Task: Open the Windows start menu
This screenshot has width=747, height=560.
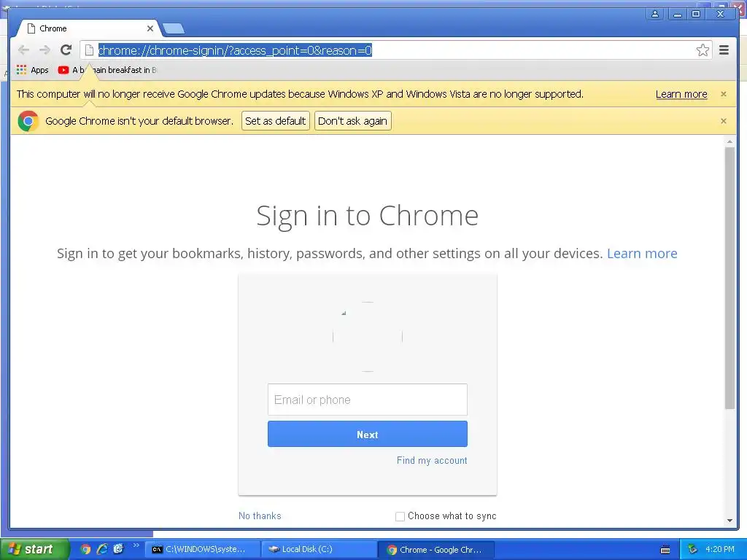Action: pyautogui.click(x=34, y=550)
